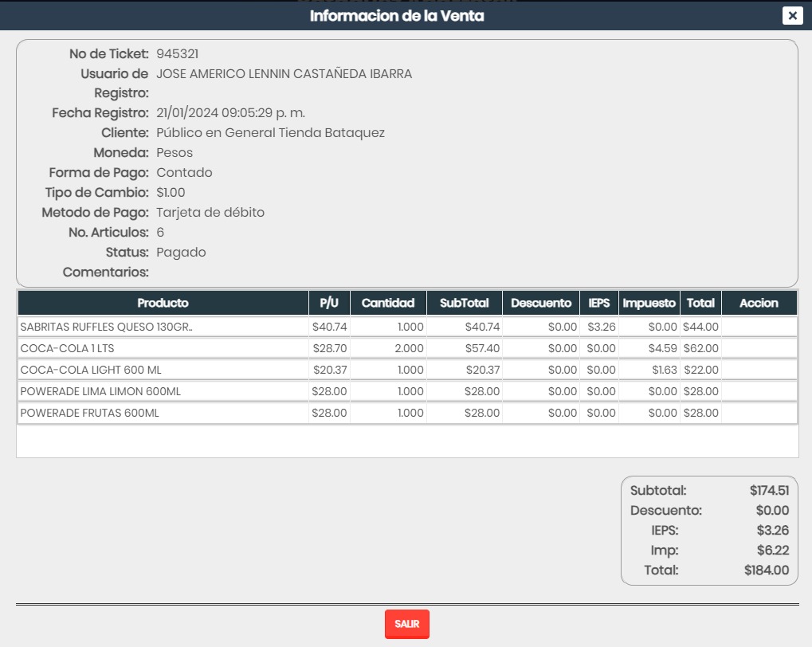The image size is (812, 647).
Task: Select the SABRITAS RUFFLES QUESO 130GR row
Action: click(106, 327)
